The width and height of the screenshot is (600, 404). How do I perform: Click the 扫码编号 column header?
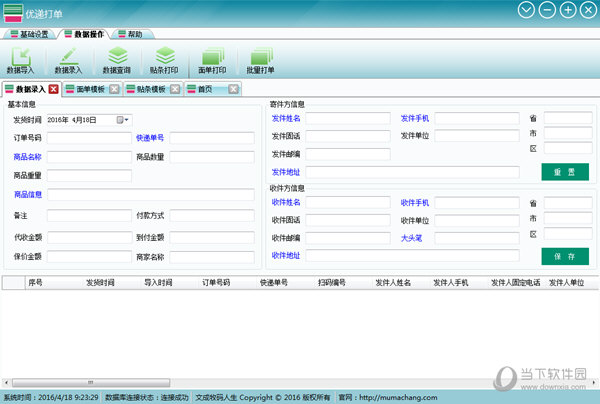tap(332, 283)
